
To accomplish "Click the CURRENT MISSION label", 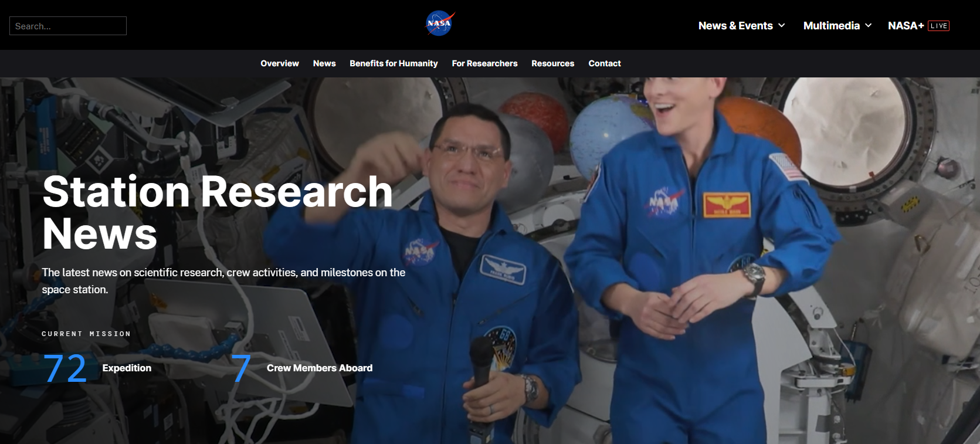I will click(86, 334).
